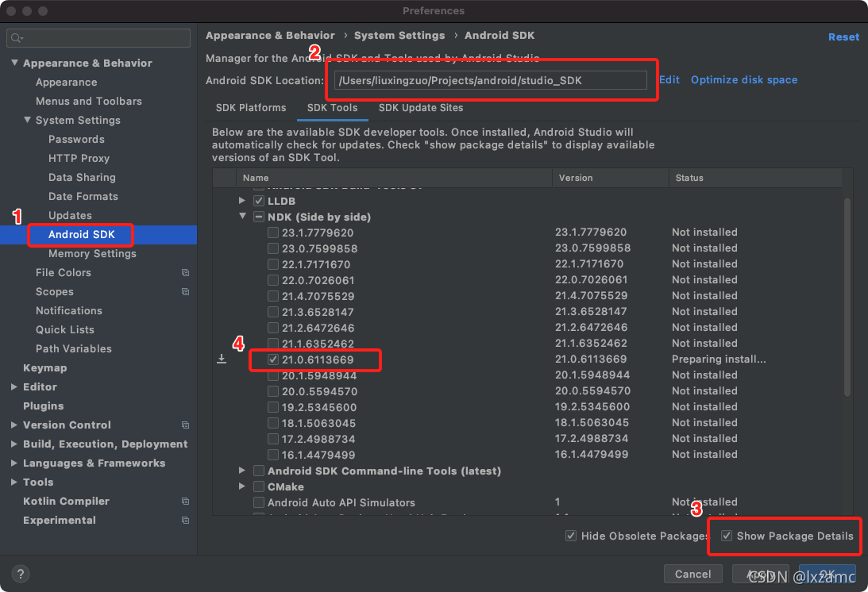Click Edit link for SDK location

point(669,79)
